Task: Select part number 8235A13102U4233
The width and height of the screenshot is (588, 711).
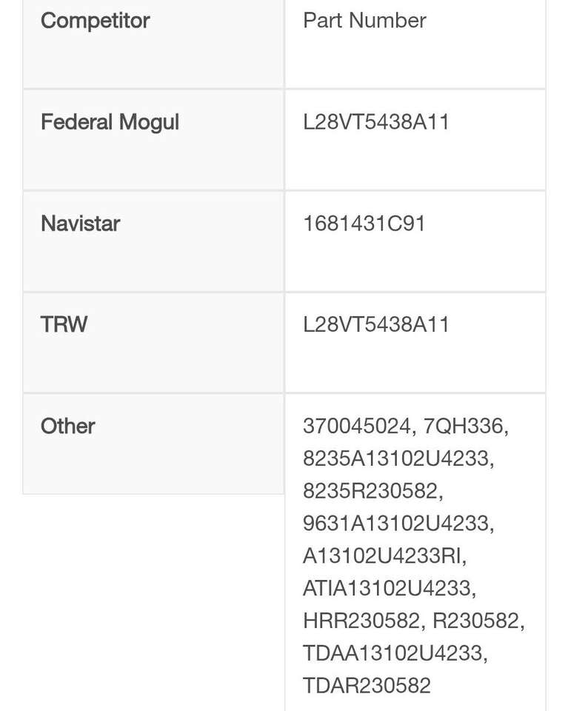Action: coord(396,458)
